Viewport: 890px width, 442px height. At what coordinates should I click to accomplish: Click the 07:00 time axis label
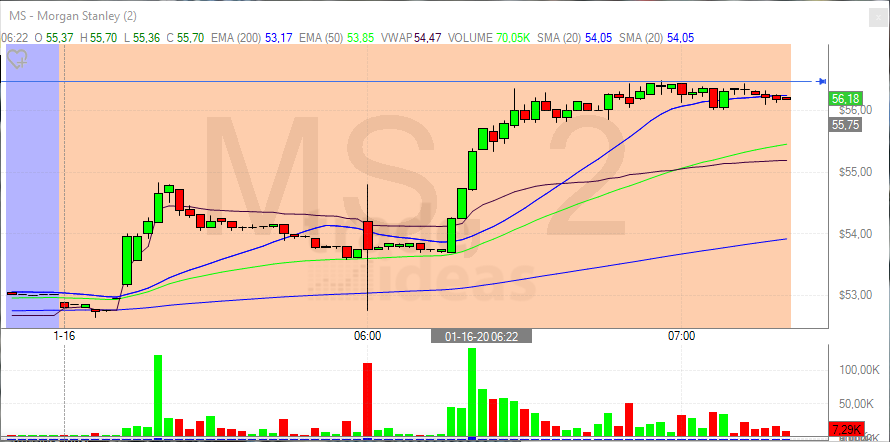click(681, 336)
